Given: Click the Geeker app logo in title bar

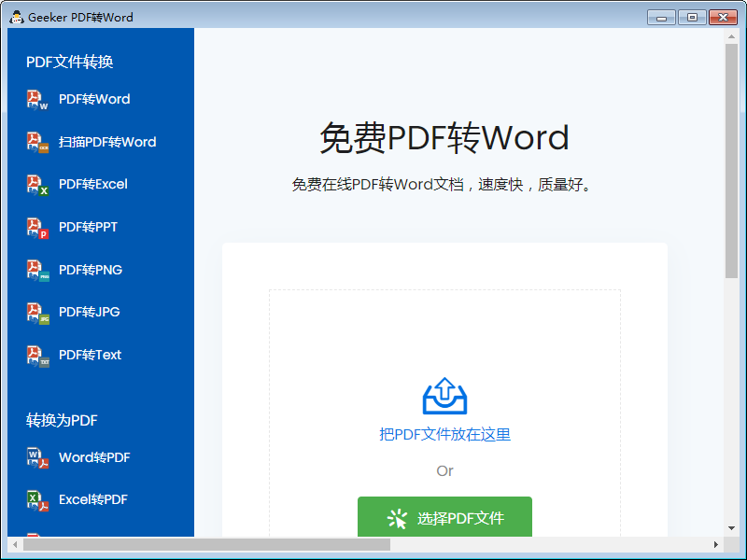Looking at the screenshot, I should pos(17,17).
